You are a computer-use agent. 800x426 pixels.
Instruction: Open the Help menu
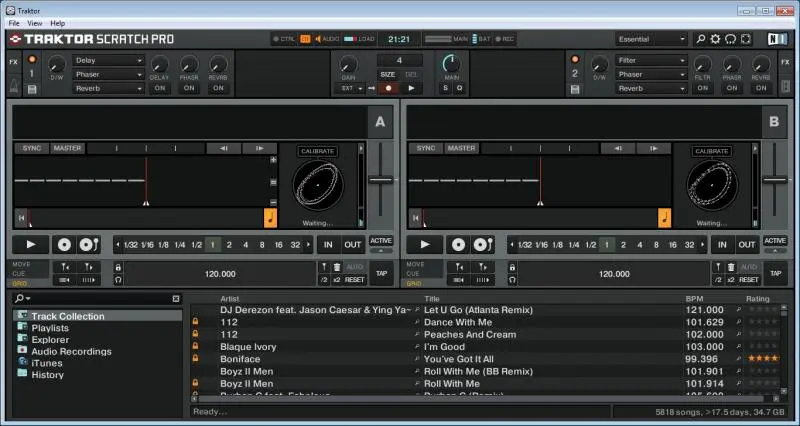58,22
